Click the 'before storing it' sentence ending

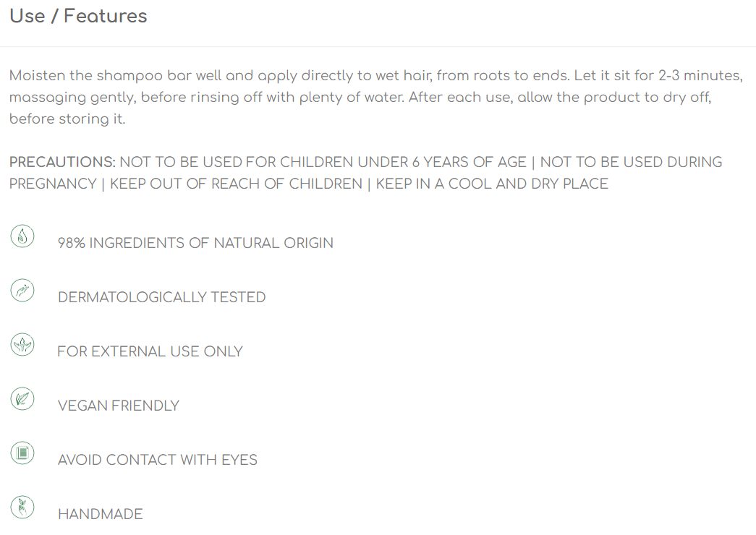pos(67,119)
